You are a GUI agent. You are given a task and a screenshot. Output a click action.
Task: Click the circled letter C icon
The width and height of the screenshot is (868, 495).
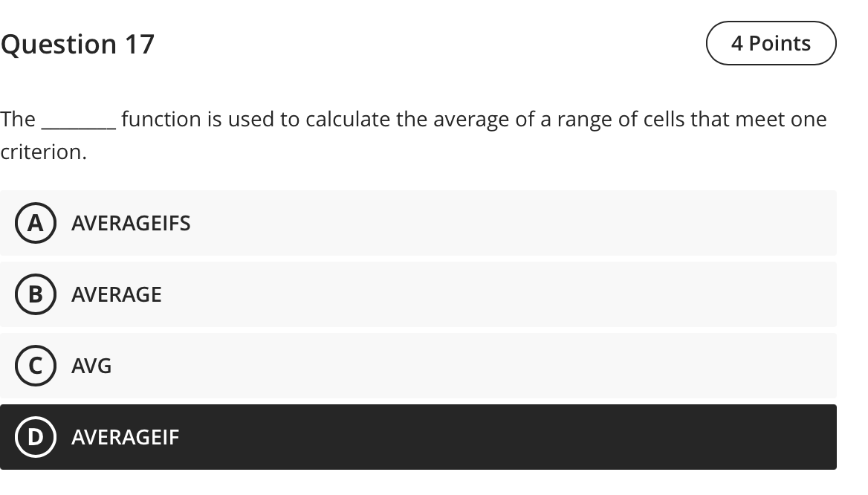point(34,366)
